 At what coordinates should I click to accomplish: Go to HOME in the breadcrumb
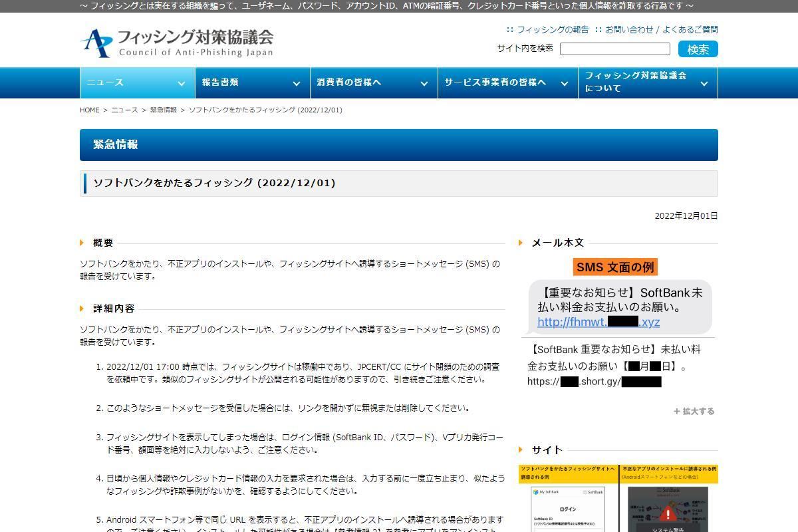[89, 110]
